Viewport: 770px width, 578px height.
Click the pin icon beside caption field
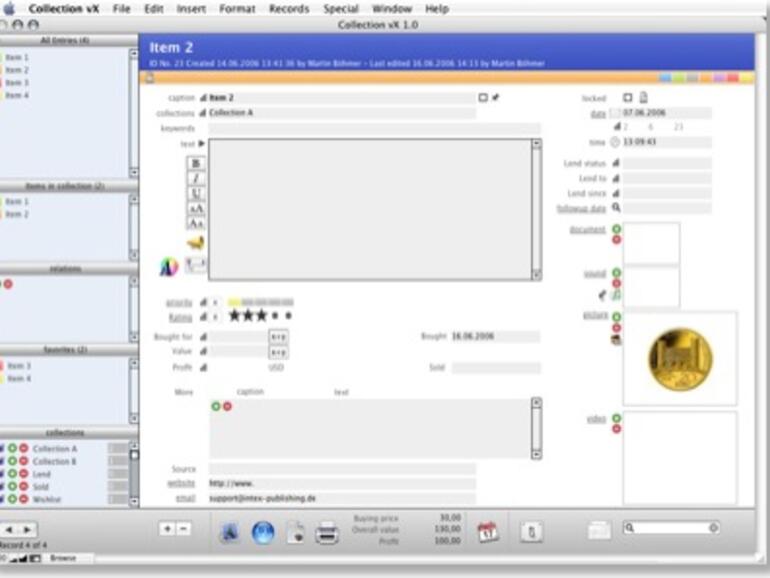[x=496, y=97]
